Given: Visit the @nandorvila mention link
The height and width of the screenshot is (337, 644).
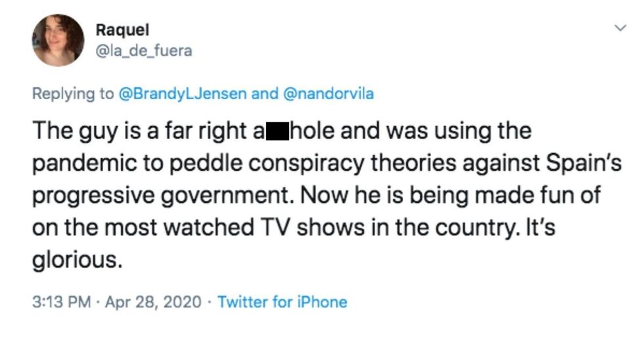Looking at the screenshot, I should point(327,93).
